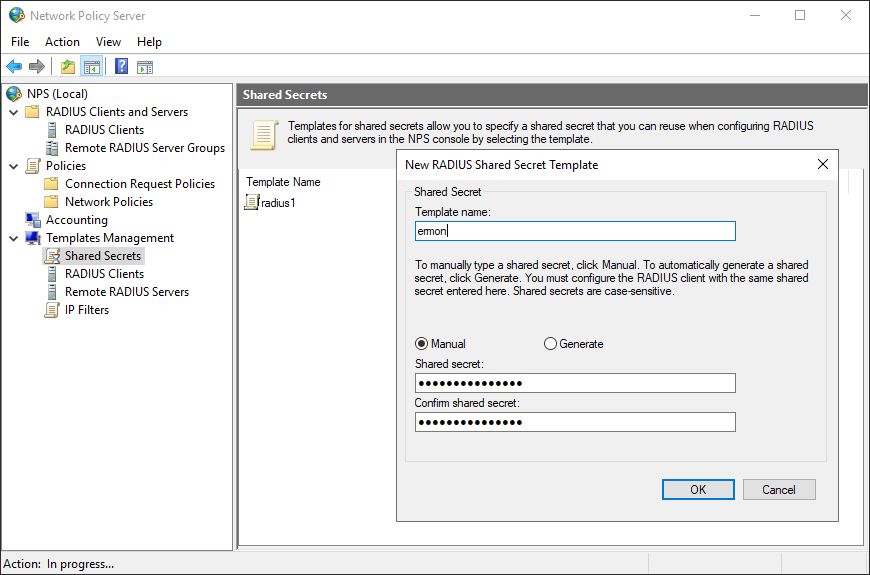Click the Network Policy Server title bar icon

[17, 15]
